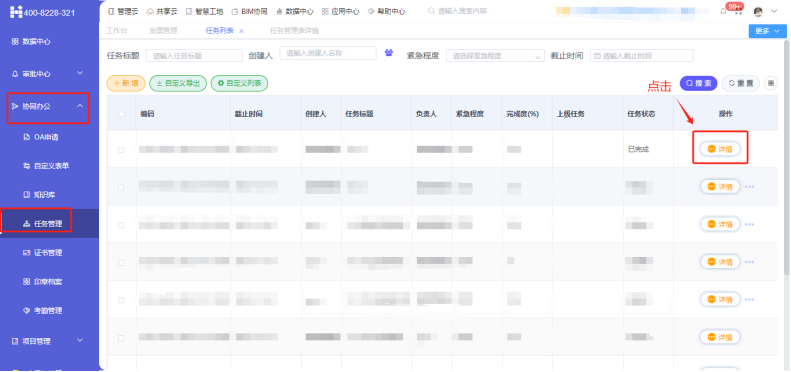This screenshot has height=372, width=791.
Task: Click the 截止时间 column header
Action: tap(249, 114)
